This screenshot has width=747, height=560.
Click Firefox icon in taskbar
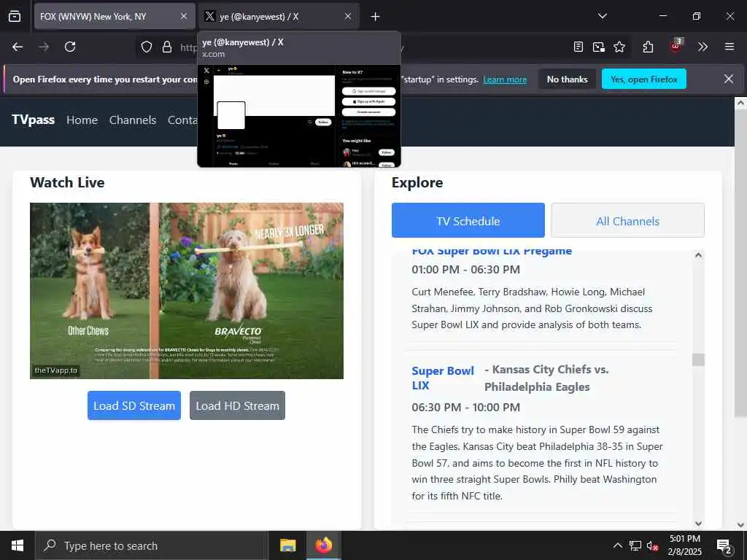323,545
